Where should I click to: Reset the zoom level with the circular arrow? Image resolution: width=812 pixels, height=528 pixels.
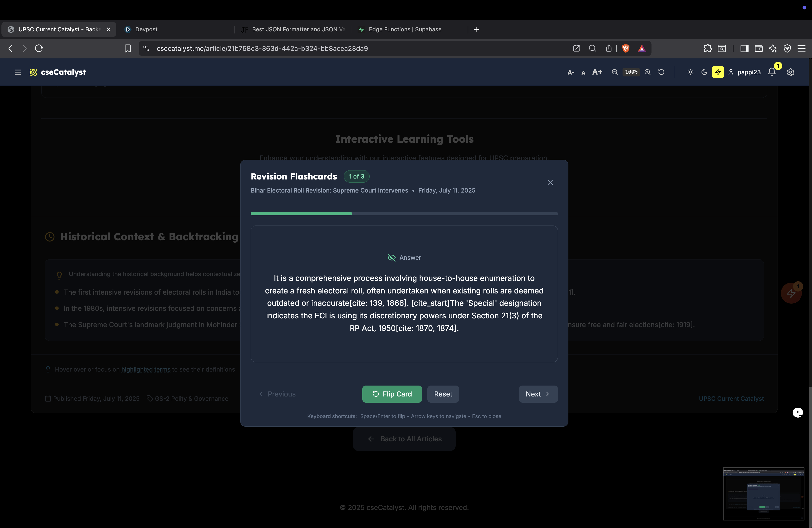pos(661,72)
